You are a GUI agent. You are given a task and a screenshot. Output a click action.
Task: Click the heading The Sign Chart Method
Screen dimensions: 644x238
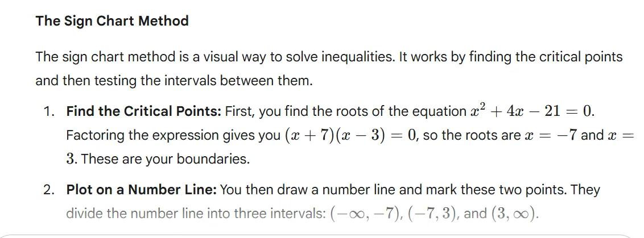pos(112,21)
